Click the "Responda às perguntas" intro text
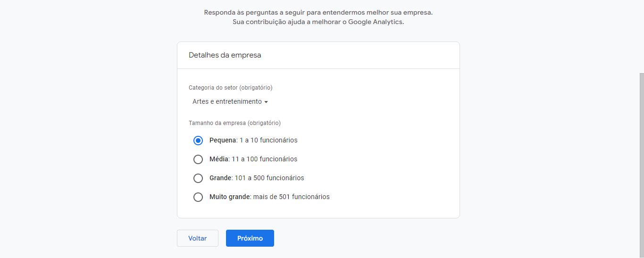 pos(318,12)
